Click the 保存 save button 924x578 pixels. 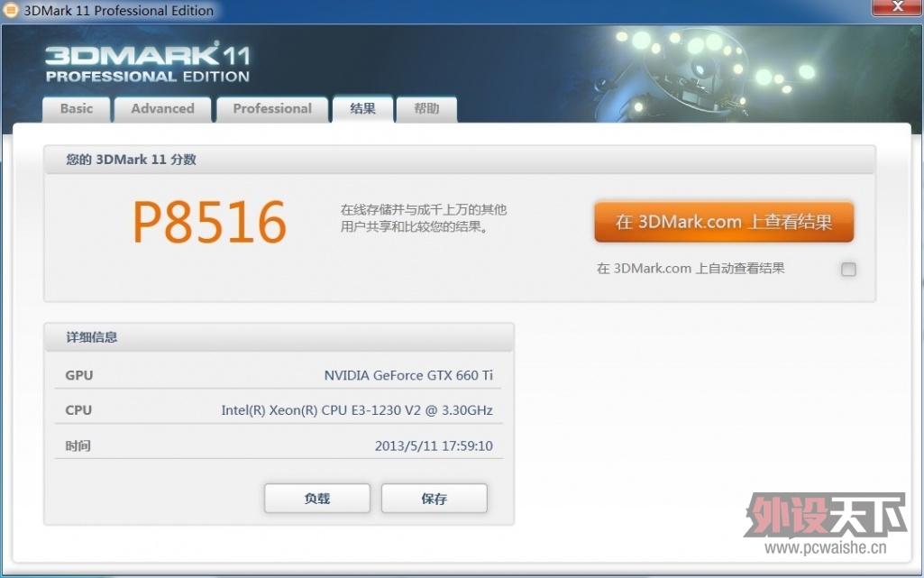point(435,499)
